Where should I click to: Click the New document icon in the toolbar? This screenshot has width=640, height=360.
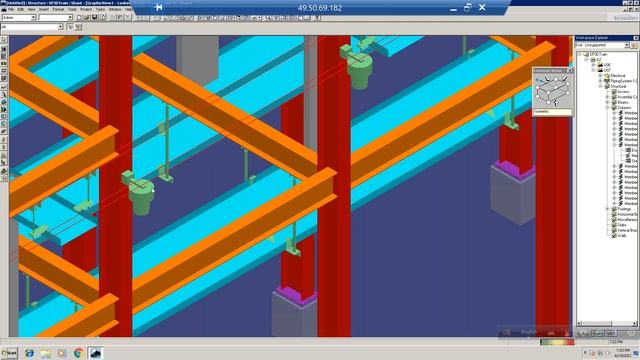80,18
